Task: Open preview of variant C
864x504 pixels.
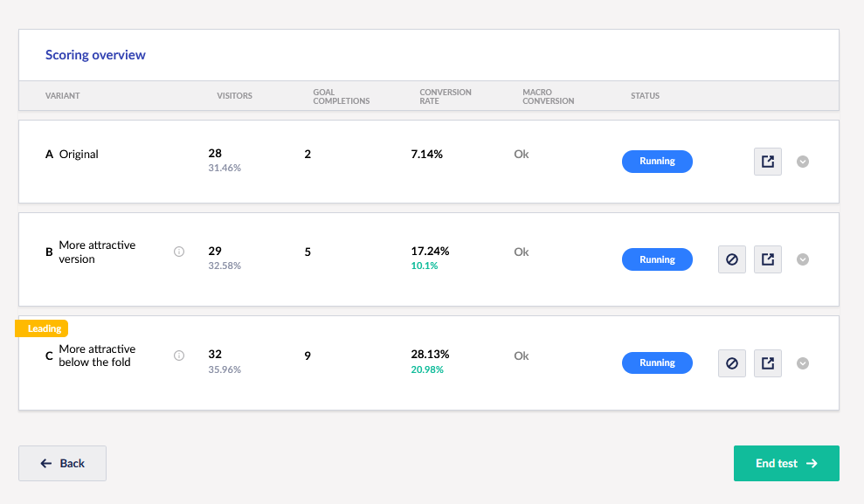Action: (767, 362)
